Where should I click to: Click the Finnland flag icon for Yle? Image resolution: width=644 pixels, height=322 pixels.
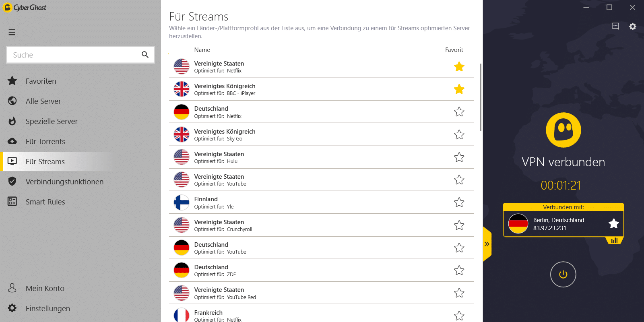tap(182, 202)
